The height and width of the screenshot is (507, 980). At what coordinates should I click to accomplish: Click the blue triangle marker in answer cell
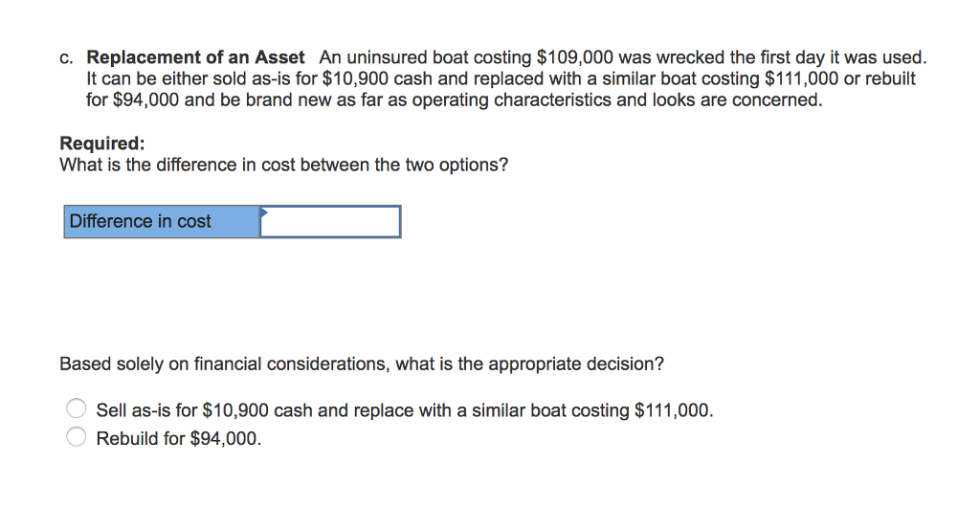[x=264, y=212]
